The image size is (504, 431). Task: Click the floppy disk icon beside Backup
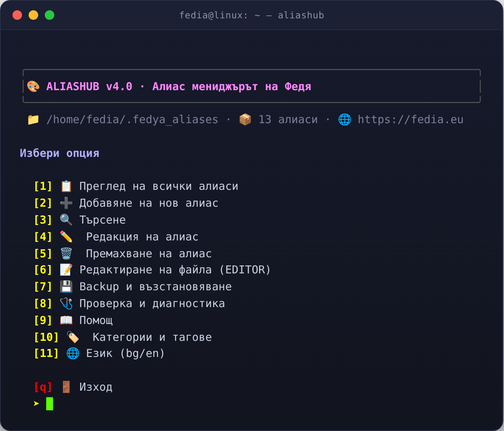(x=66, y=287)
